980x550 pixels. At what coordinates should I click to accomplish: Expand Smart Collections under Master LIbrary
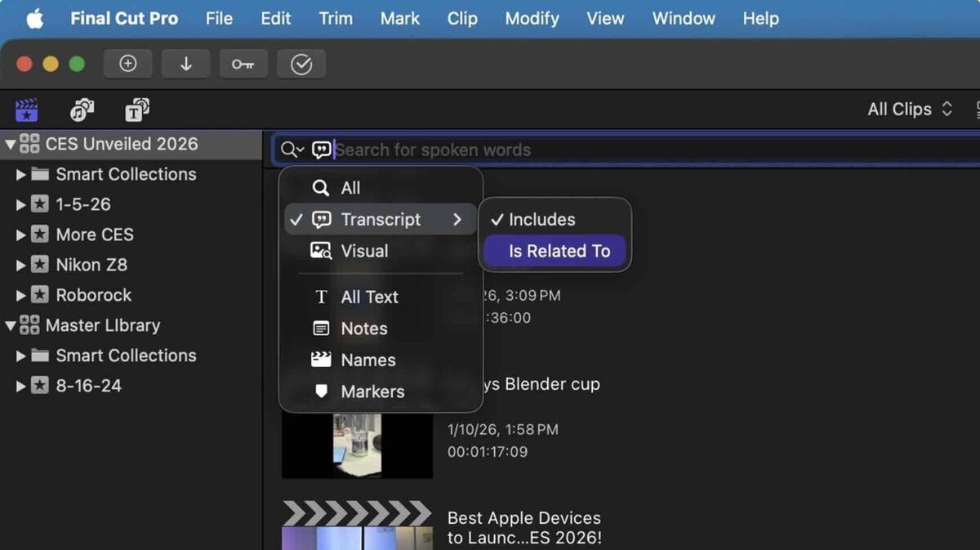21,356
